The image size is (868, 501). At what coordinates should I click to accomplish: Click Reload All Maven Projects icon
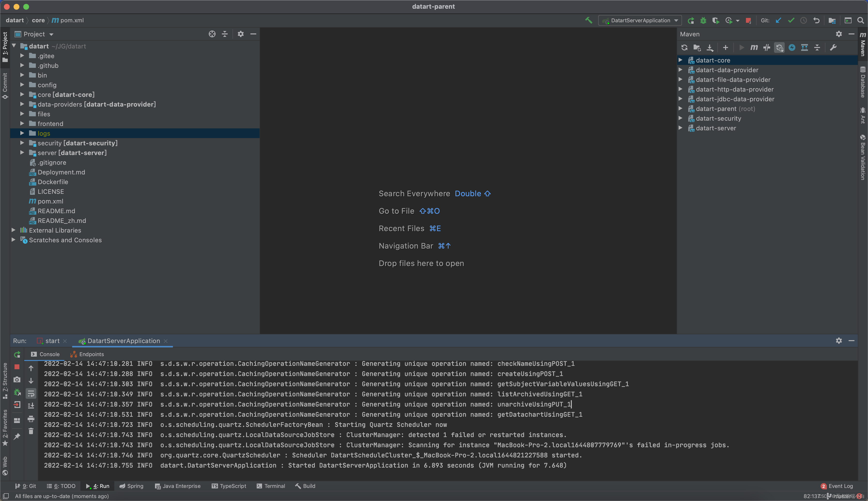(x=684, y=47)
